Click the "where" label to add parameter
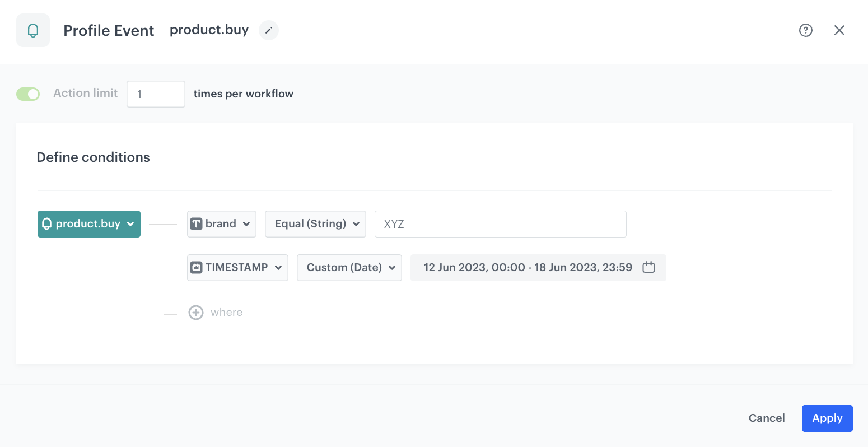This screenshot has width=868, height=447. (x=226, y=313)
